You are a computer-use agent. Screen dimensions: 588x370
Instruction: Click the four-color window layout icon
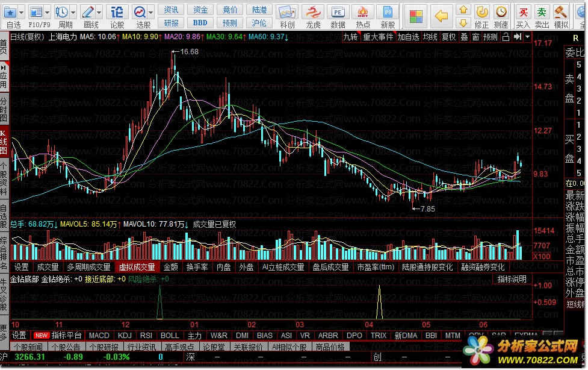point(416,16)
